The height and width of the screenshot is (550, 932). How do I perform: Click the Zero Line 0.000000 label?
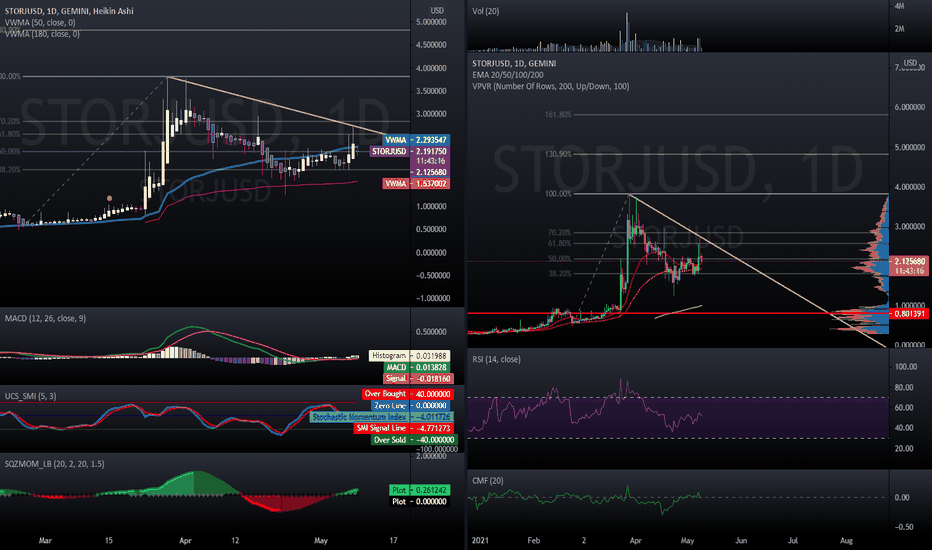412,406
